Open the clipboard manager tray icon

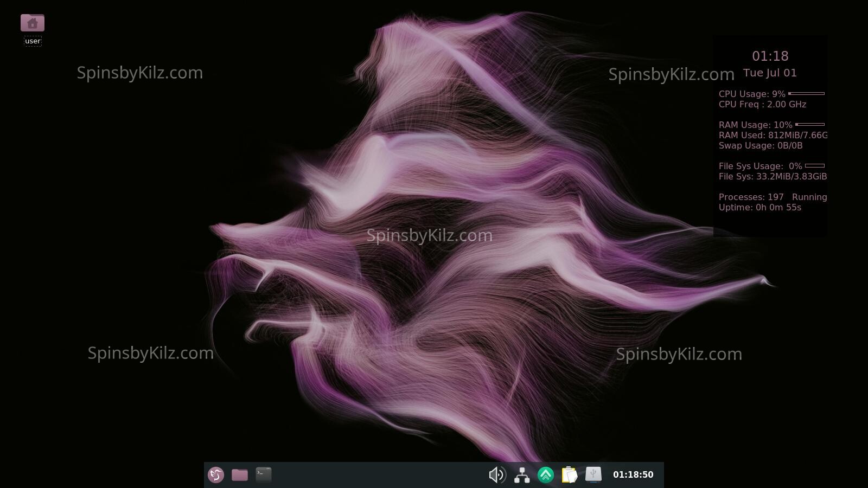point(570,475)
